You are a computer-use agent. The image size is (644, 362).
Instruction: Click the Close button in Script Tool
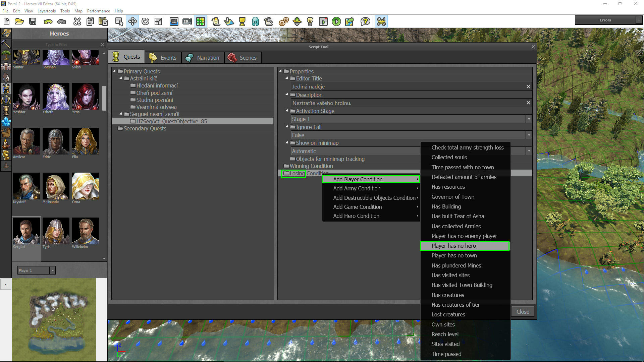[523, 312]
